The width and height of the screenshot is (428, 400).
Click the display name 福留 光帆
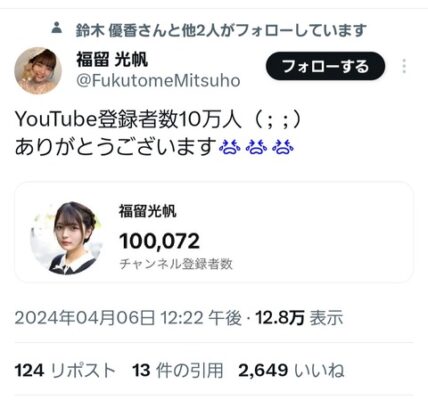click(112, 60)
